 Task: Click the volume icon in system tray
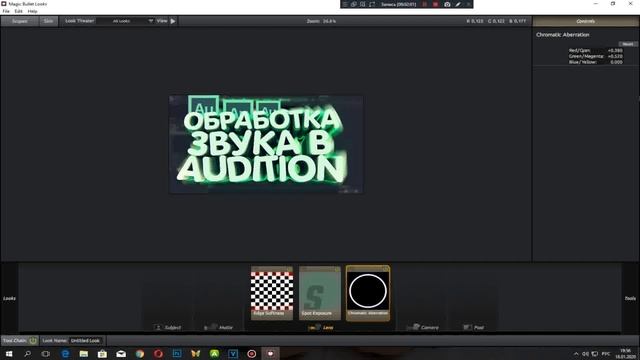pyautogui.click(x=585, y=353)
